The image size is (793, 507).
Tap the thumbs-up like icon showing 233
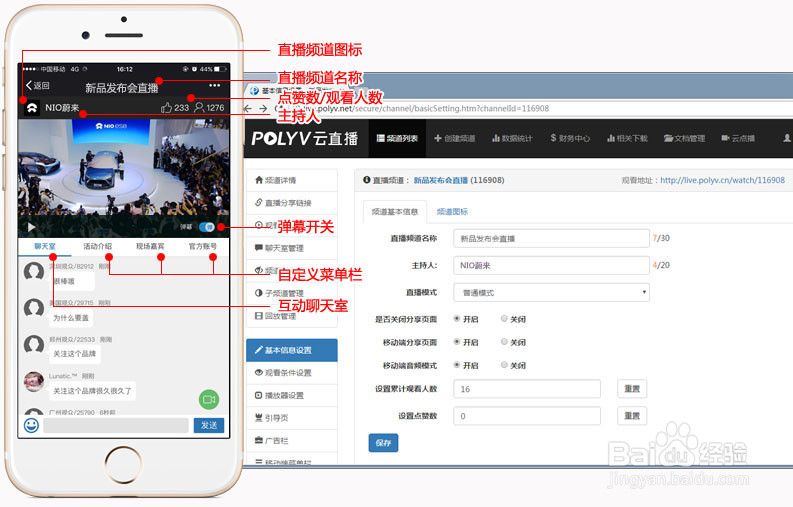(x=166, y=107)
